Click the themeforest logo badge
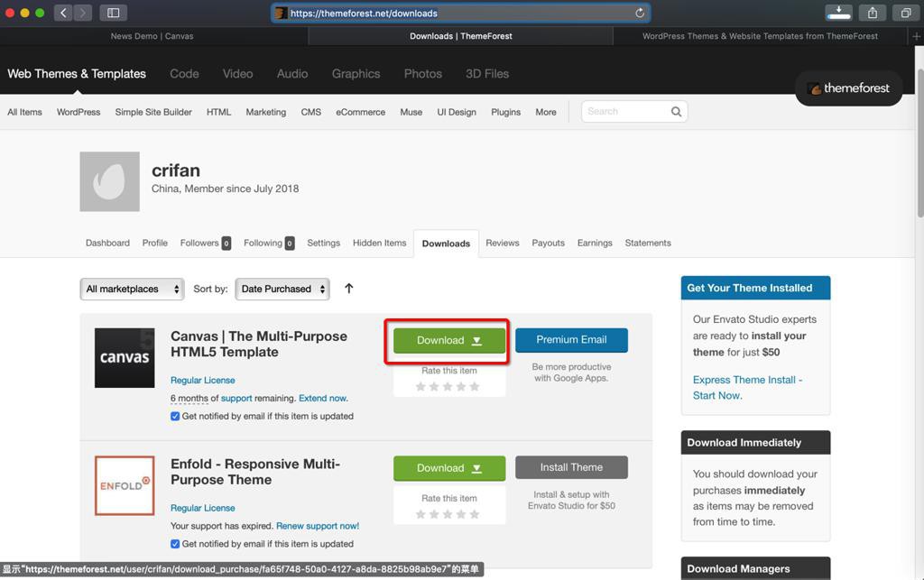The width and height of the screenshot is (924, 580). [848, 88]
